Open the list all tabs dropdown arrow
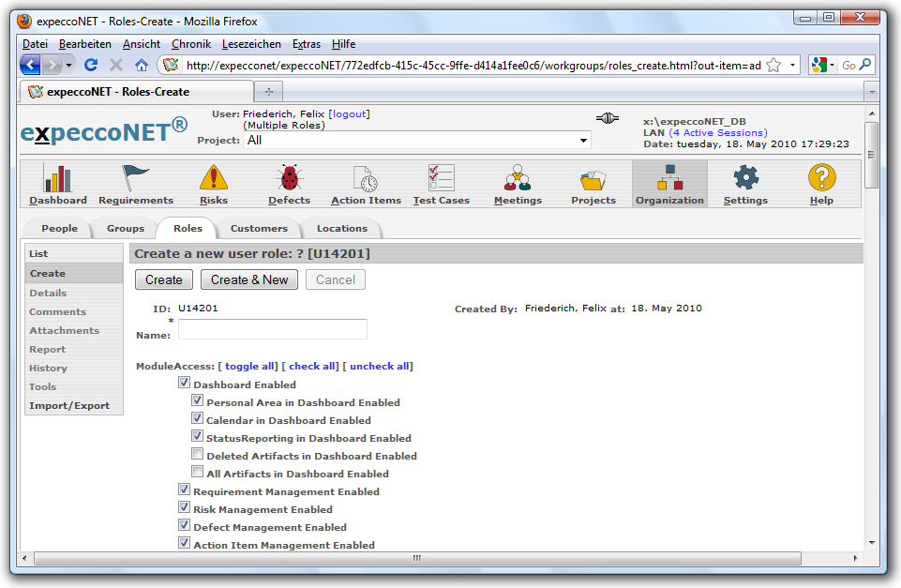The image size is (901, 588). 871,92
